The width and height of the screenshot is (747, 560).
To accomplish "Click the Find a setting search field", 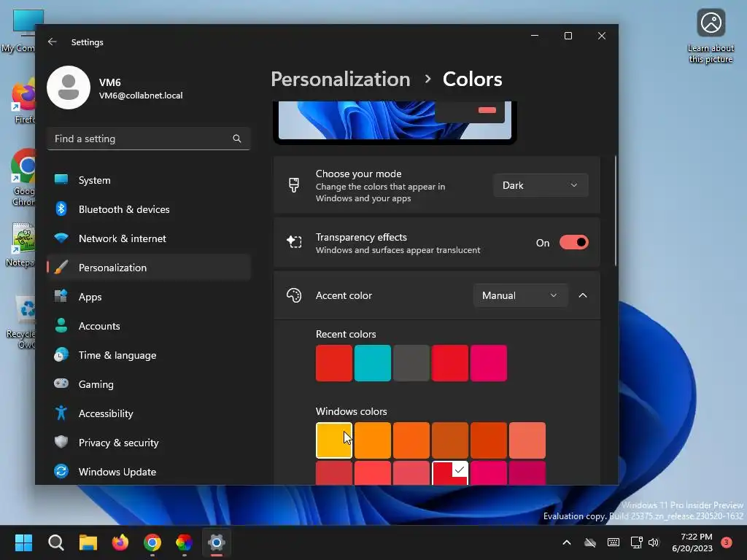I will tap(148, 139).
